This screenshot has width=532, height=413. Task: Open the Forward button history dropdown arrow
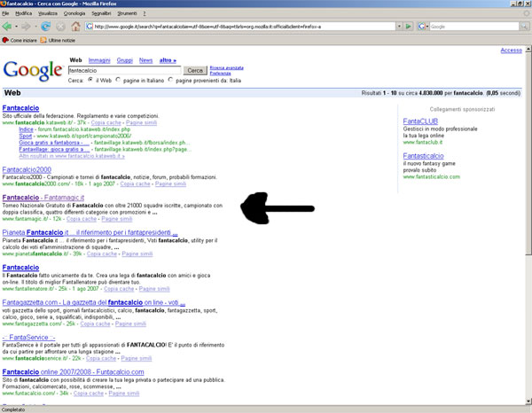tap(35, 26)
